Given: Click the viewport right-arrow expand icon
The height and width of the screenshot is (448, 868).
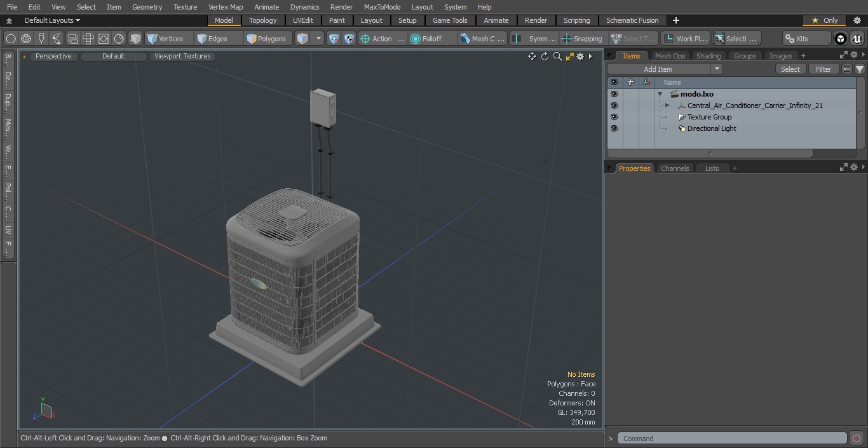Looking at the screenshot, I should click(590, 56).
